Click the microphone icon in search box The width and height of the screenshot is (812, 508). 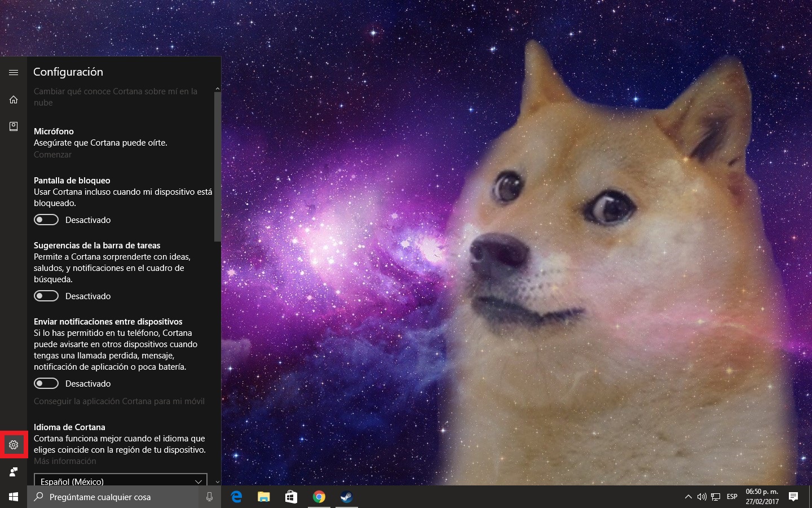tap(209, 497)
